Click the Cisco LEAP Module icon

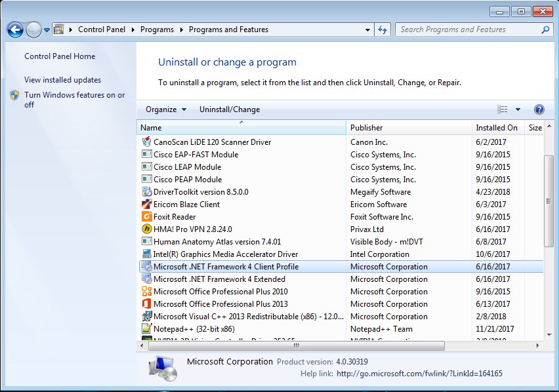pos(146,167)
